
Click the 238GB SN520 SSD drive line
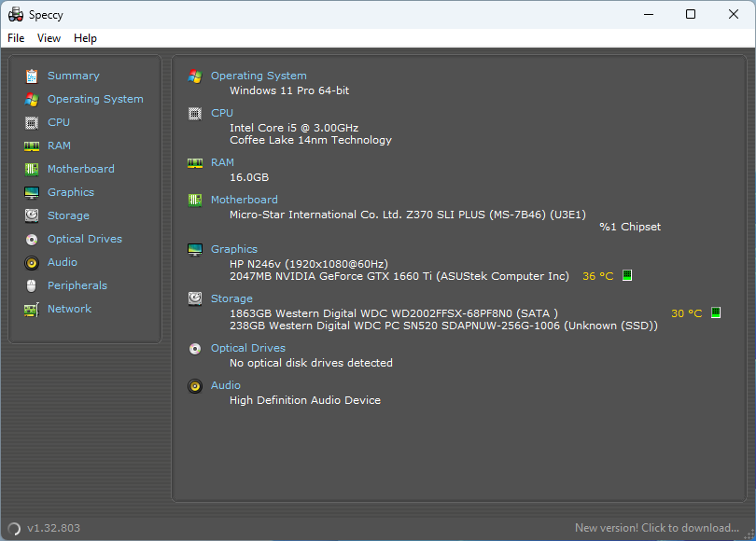click(x=443, y=326)
